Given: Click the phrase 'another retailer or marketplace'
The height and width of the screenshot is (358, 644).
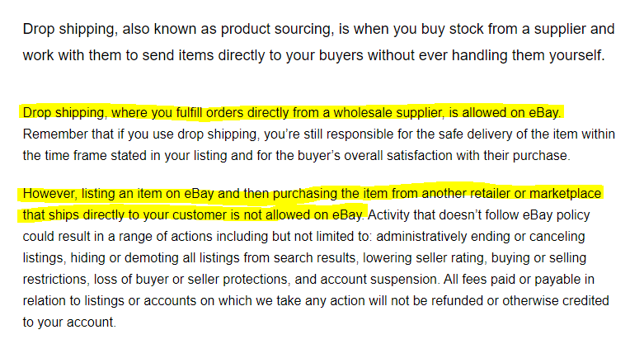Looking at the screenshot, I should (x=511, y=194).
